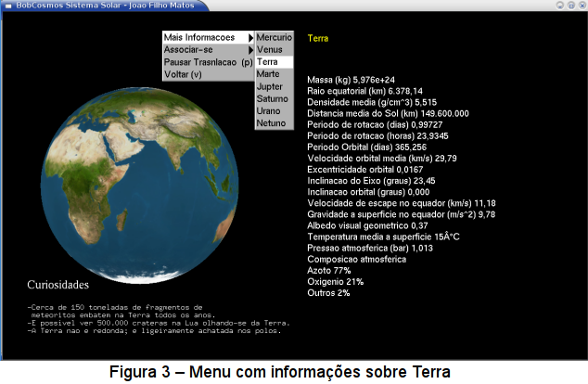The width and height of the screenshot is (588, 384).
Task: Click the Distancia media do Sol line
Action: tap(388, 114)
